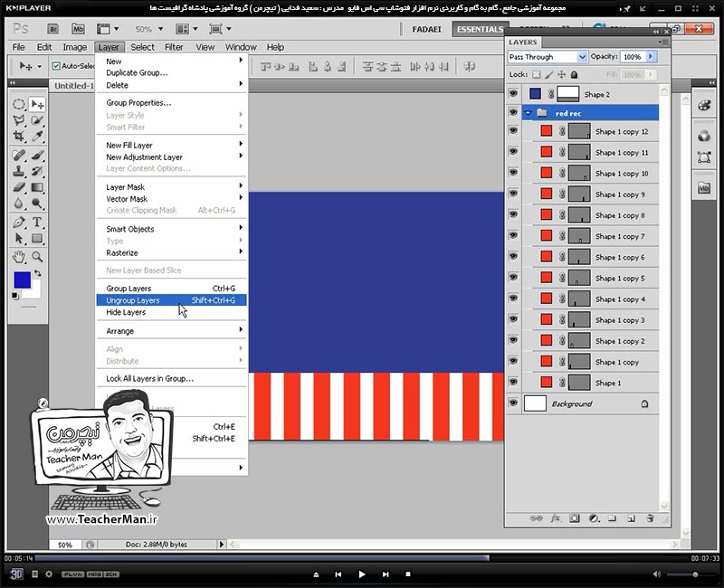
Task: Click the blue foreground color swatch
Action: 22,280
